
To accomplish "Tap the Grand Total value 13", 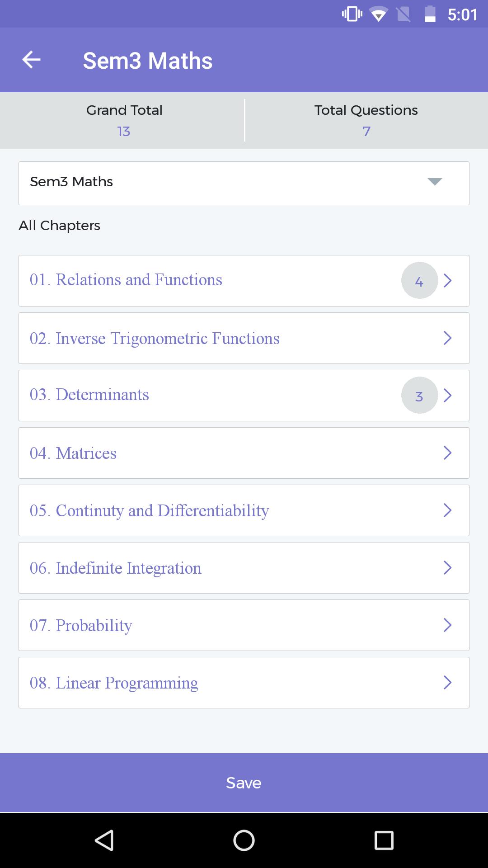I will [x=124, y=132].
